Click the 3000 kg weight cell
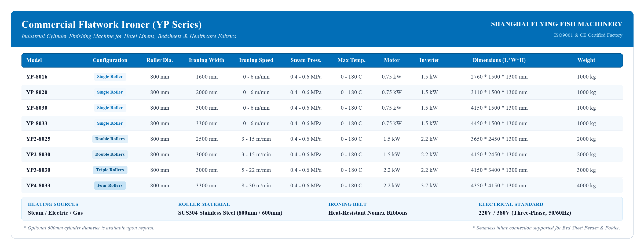Screen dimensions: 644x249 (x=586, y=170)
